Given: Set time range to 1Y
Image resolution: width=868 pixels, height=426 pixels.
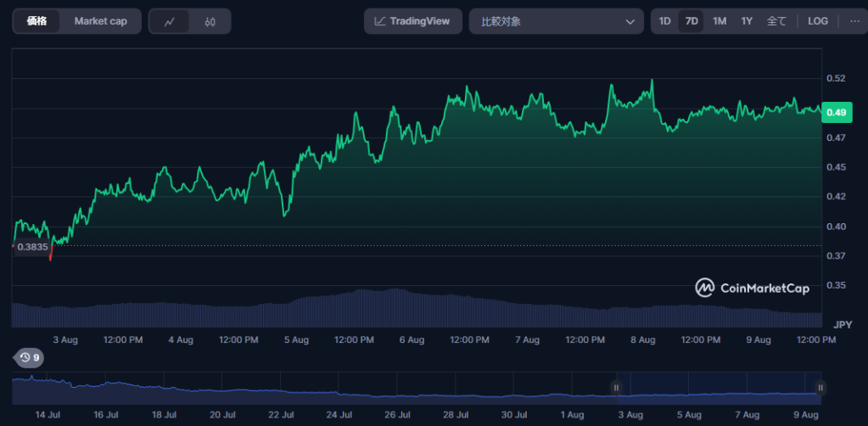Looking at the screenshot, I should [x=747, y=21].
